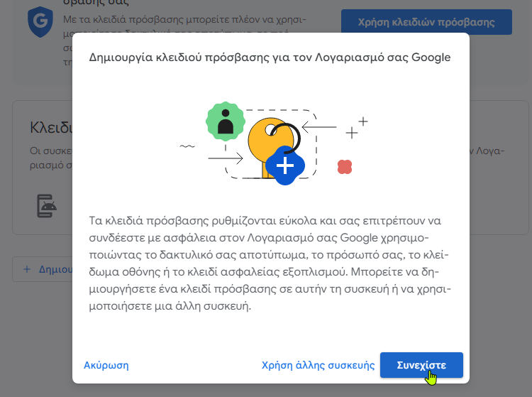
Task: Click the Android device icon
Action: (47, 206)
